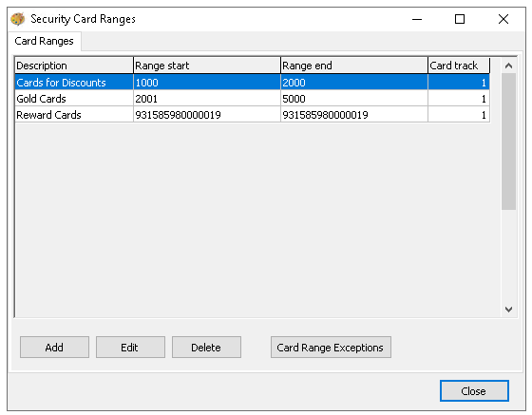Switch to the Card Ranges tab
Image resolution: width=532 pixels, height=415 pixels.
pos(44,41)
